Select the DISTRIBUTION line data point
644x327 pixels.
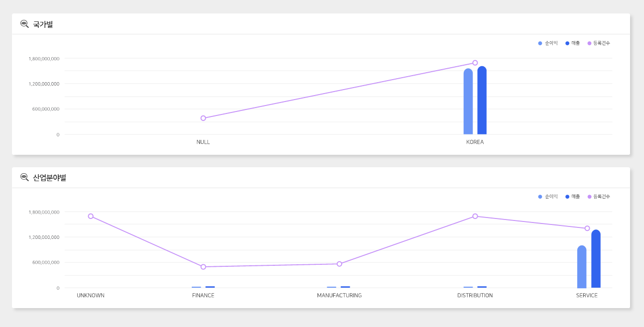pyautogui.click(x=475, y=216)
